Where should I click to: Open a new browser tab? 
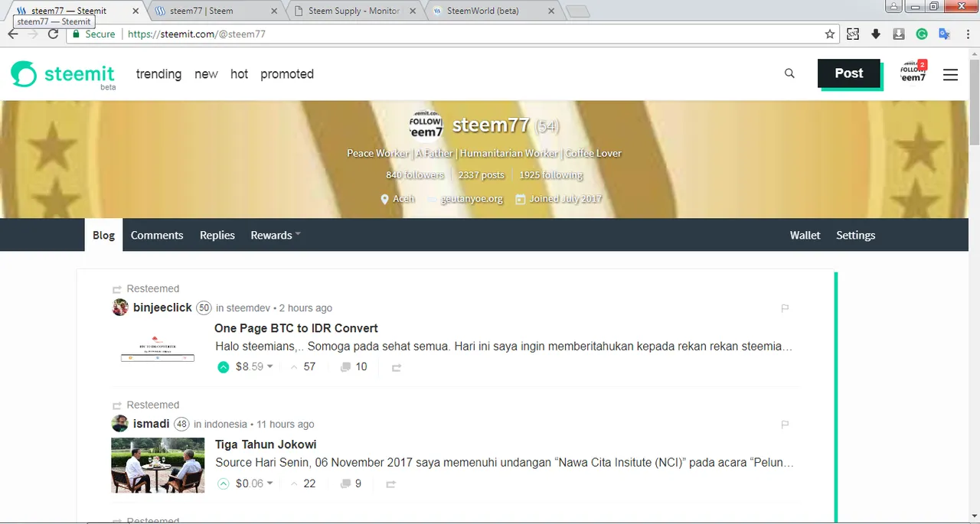tap(577, 11)
